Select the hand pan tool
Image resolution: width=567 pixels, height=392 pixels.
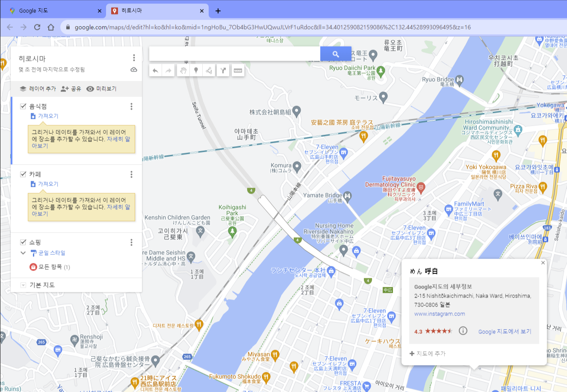183,71
